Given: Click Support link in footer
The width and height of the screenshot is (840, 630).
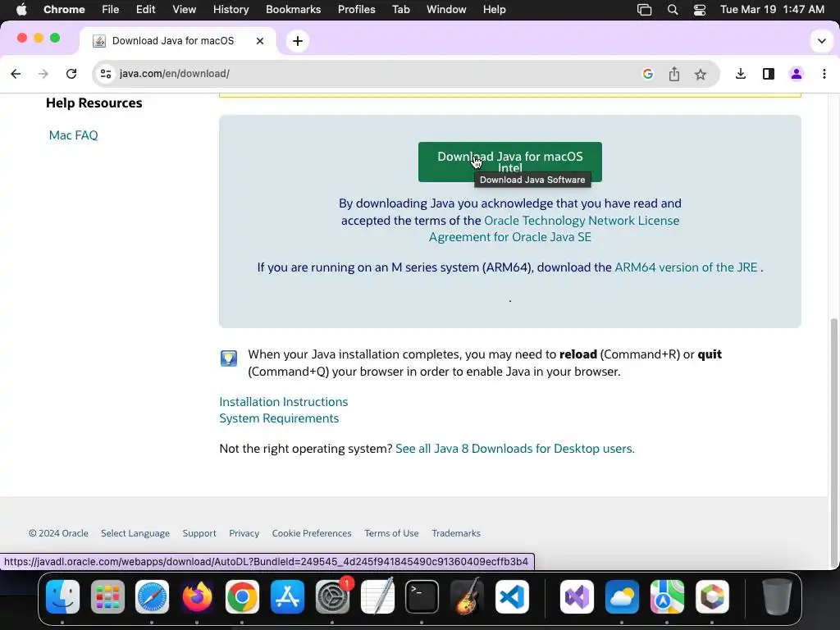Looking at the screenshot, I should tap(199, 533).
